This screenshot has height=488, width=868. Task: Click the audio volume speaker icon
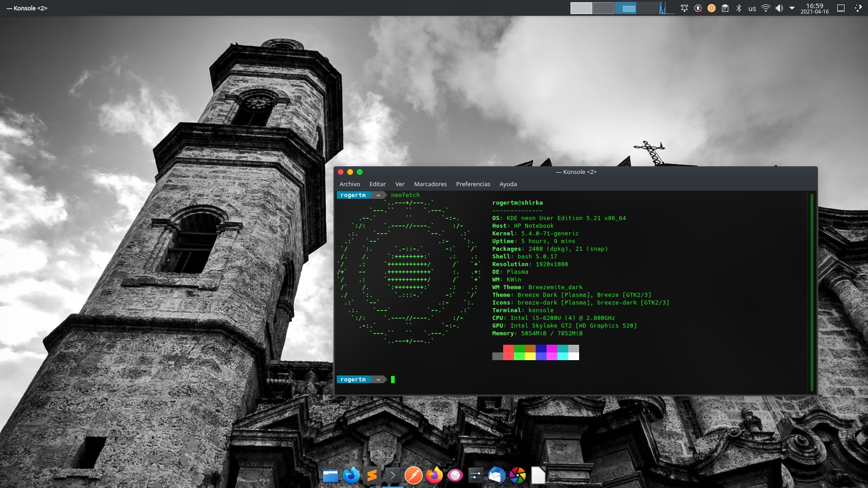coord(779,8)
